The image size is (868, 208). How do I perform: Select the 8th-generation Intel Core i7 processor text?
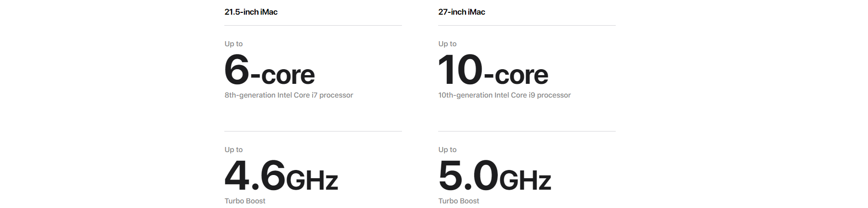coord(288,95)
